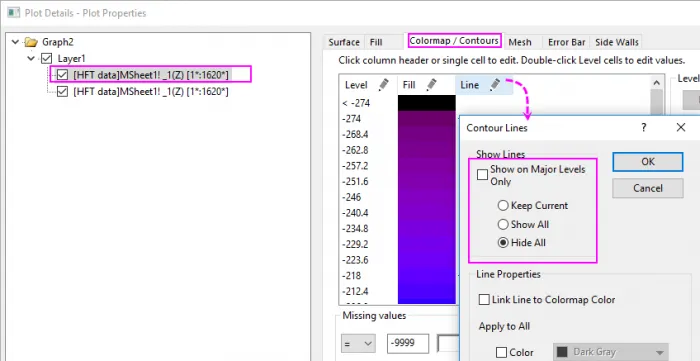Open the Colormap / Contours tab
The width and height of the screenshot is (700, 361).
click(454, 41)
